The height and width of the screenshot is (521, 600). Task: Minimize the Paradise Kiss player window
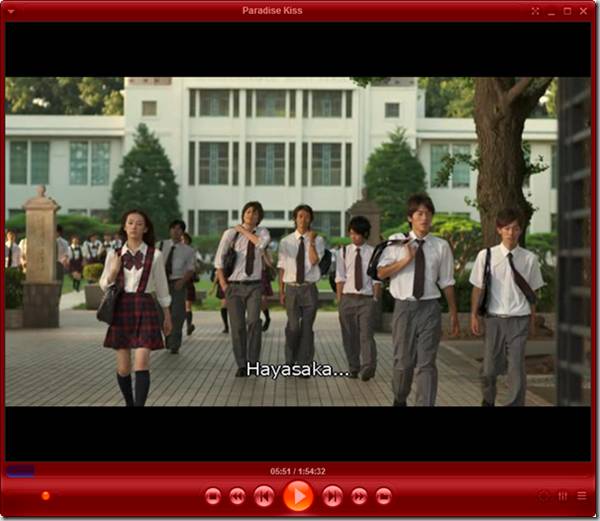coord(551,12)
